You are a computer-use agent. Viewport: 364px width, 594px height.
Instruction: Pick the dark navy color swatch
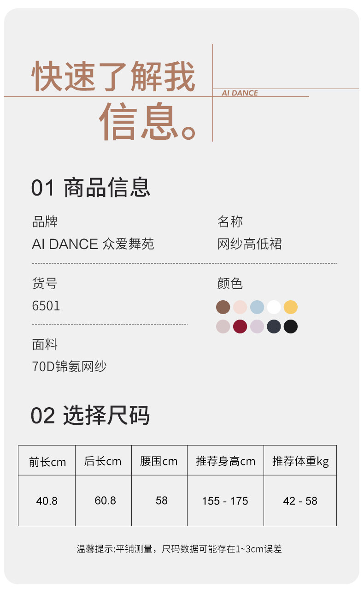[274, 327]
